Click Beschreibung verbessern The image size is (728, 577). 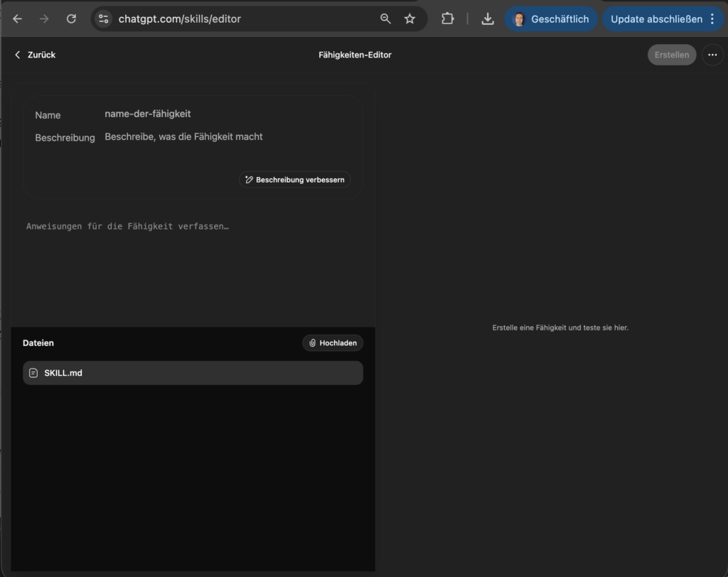295,179
